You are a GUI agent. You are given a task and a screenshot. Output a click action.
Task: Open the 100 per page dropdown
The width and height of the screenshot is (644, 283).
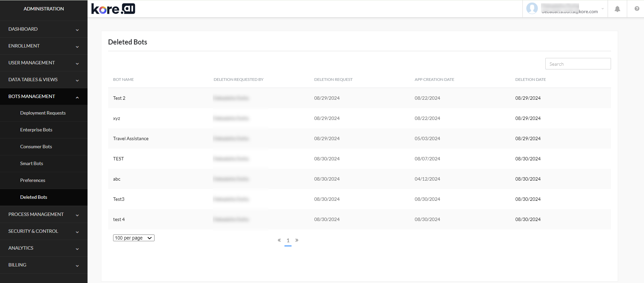point(134,238)
